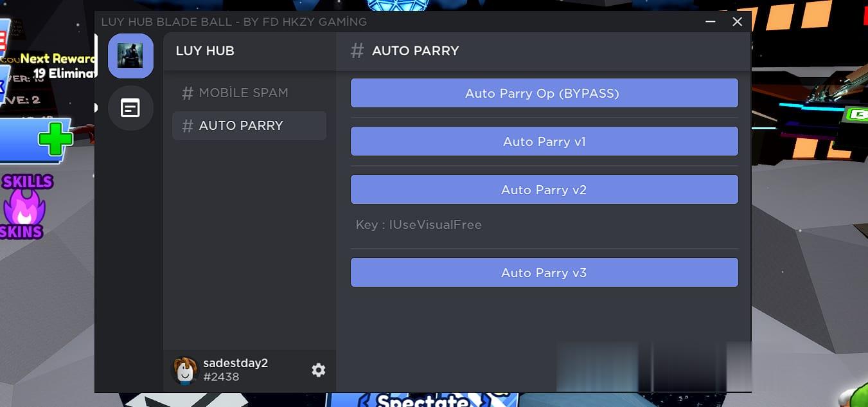Viewport: 868px width, 407px height.
Task: Click the LUY HUB server avatar icon
Action: point(130,56)
